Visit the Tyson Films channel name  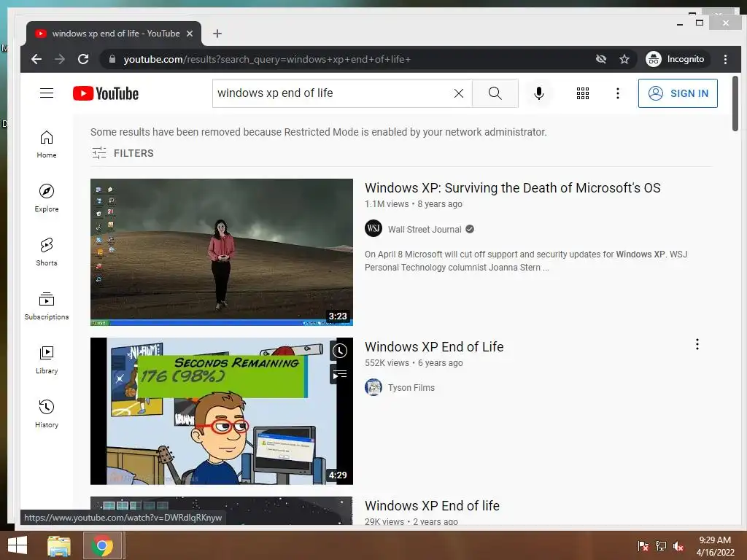pyautogui.click(x=411, y=388)
